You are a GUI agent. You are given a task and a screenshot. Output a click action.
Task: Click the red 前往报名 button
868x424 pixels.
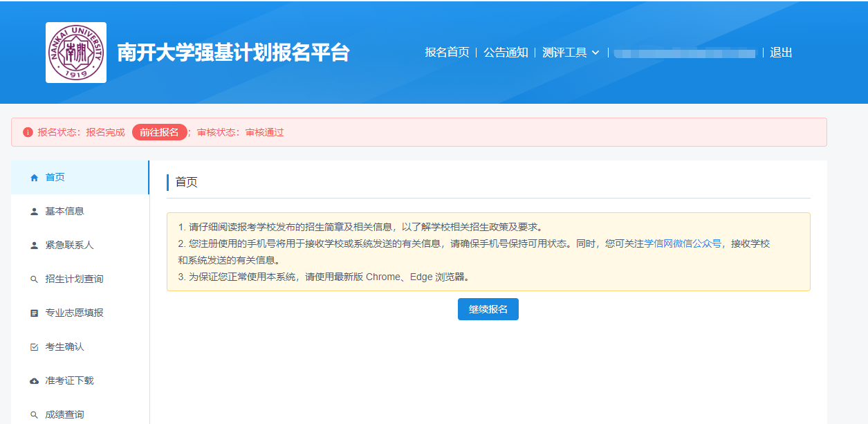point(160,132)
